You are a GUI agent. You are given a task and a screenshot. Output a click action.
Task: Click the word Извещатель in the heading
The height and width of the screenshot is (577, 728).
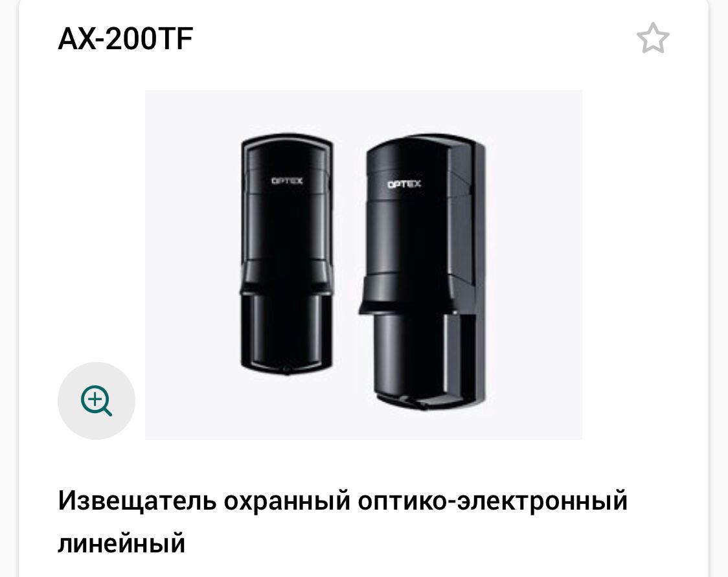137,501
